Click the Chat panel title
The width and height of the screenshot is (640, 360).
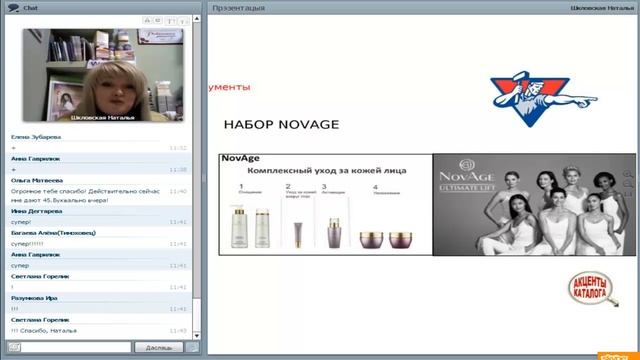click(30, 8)
